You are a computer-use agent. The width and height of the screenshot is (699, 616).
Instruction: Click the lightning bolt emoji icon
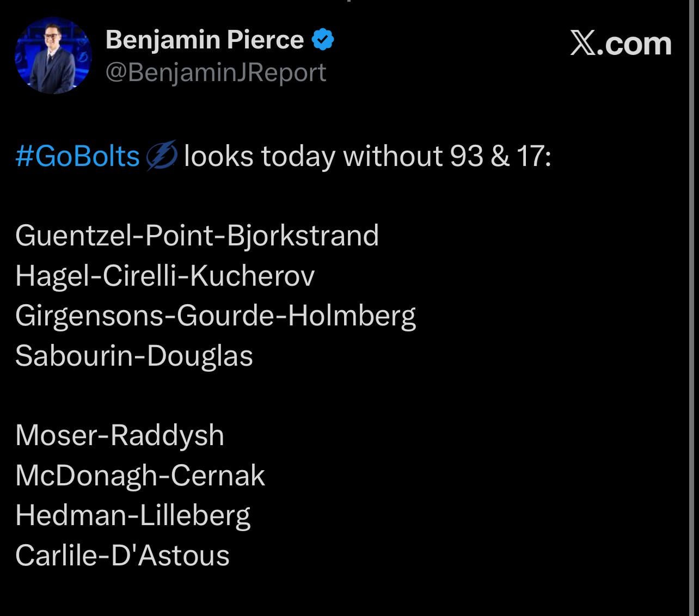[x=162, y=156]
